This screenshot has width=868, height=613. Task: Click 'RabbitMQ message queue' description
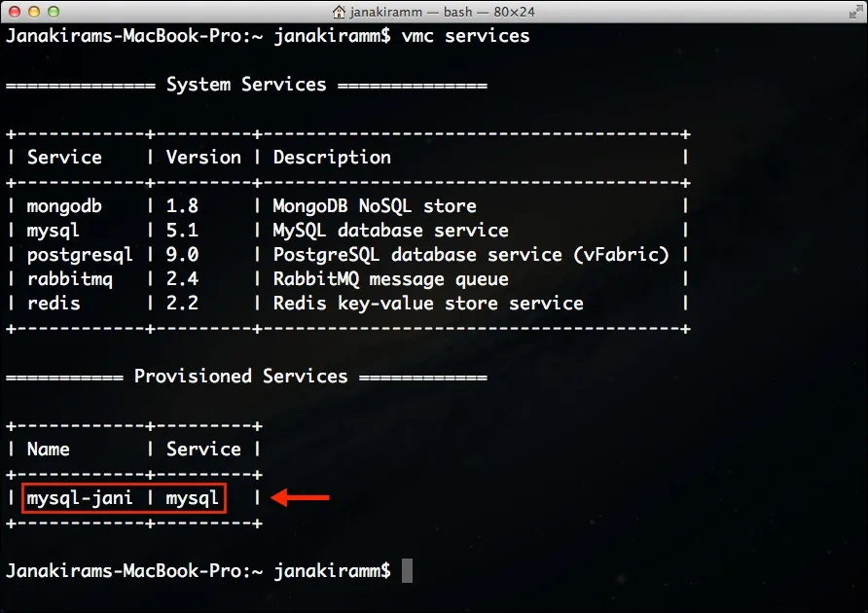(391, 279)
